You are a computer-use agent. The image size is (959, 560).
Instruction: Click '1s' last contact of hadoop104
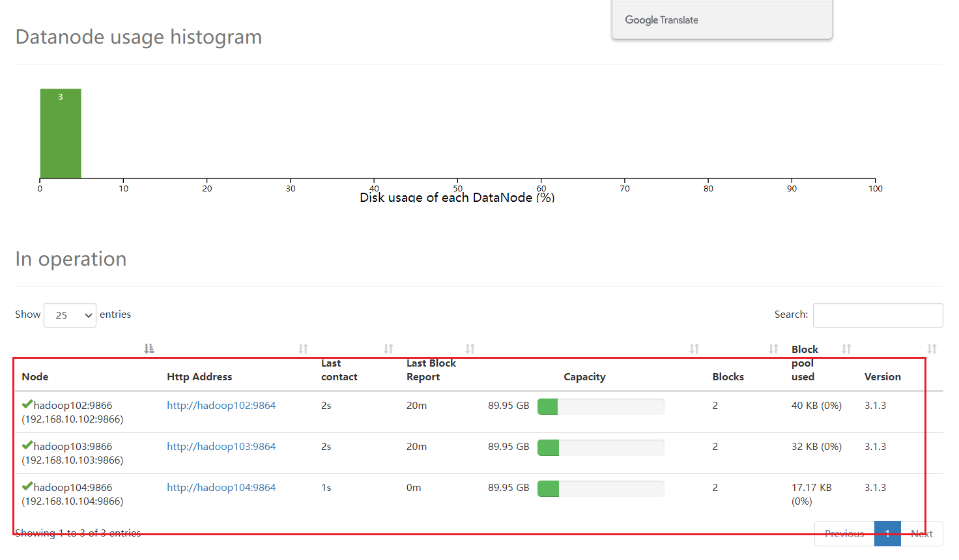tap(326, 487)
